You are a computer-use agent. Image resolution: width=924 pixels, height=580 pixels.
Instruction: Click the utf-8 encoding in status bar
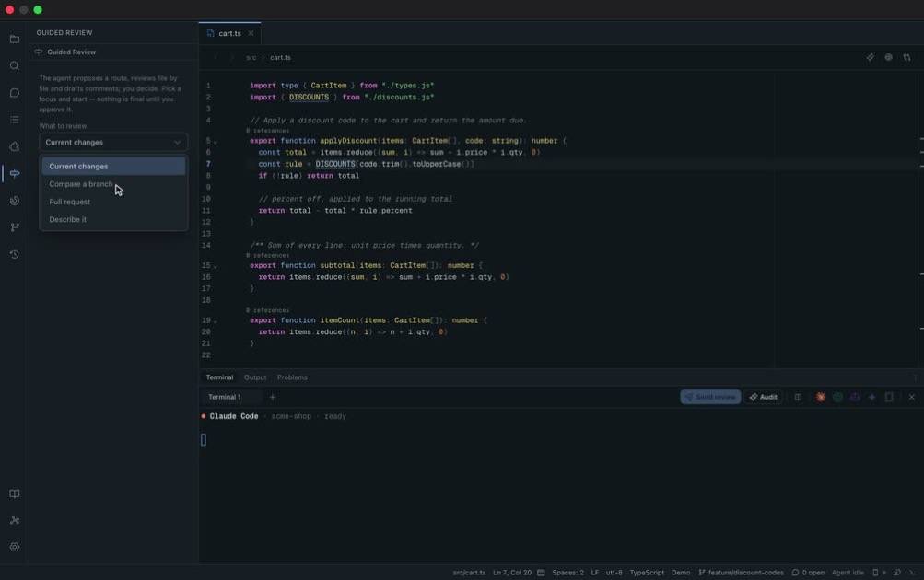click(614, 573)
